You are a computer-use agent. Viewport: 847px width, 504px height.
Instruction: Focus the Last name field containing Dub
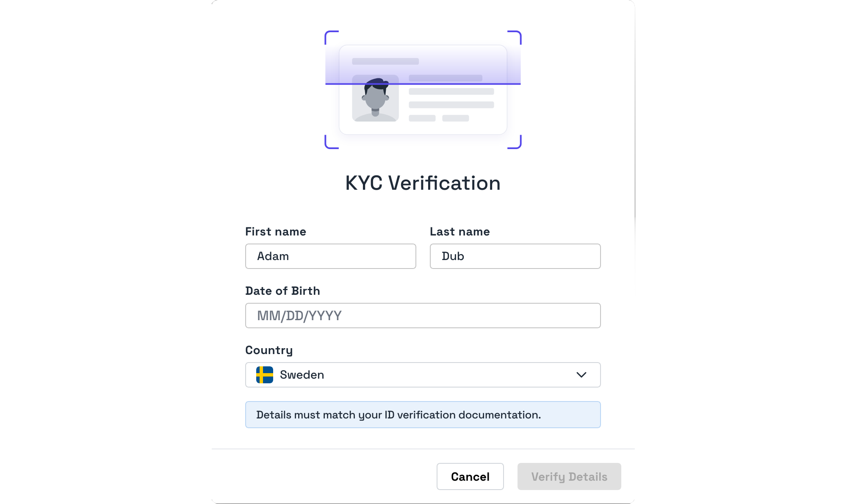click(x=515, y=256)
